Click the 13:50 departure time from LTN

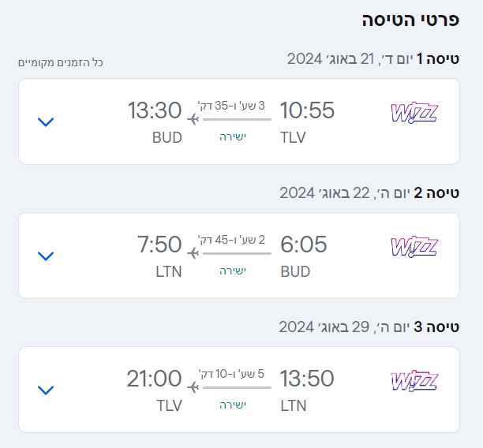[307, 379]
